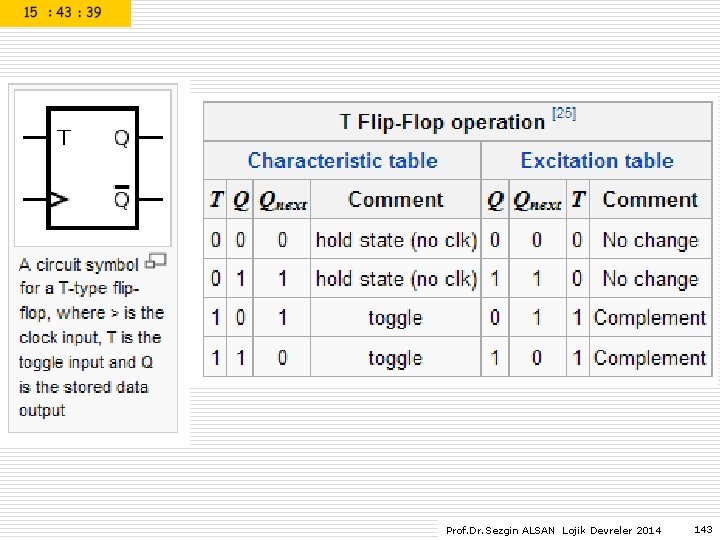Open the Excitation table link
This screenshot has width=720, height=540.
(597, 161)
